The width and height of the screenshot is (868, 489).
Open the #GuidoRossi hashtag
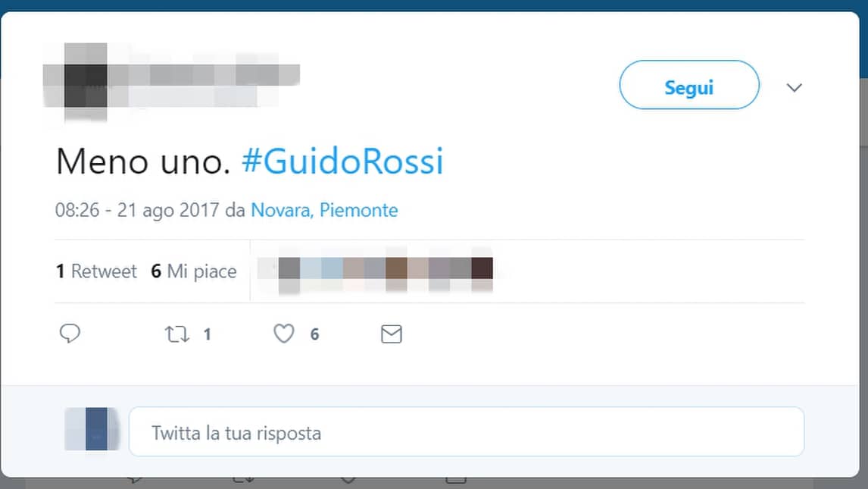coord(342,161)
